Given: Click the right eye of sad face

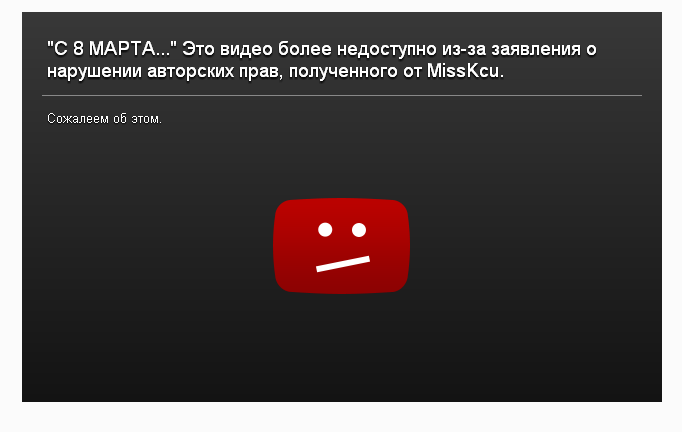Looking at the screenshot, I should coord(359,230).
